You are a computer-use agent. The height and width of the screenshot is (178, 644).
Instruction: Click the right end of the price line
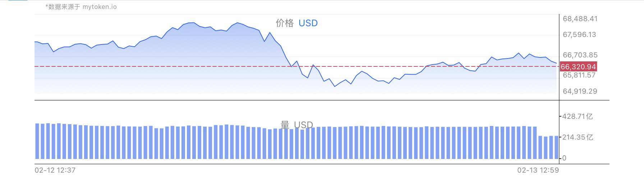556,64
